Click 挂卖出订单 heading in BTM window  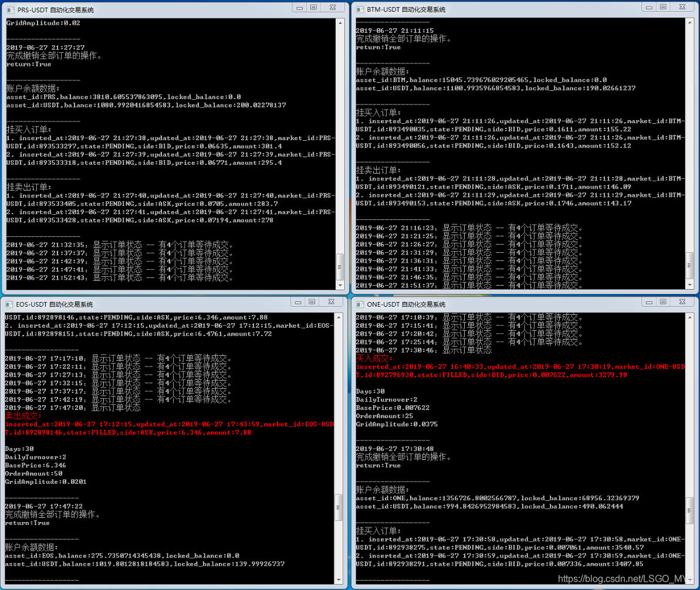click(x=378, y=170)
